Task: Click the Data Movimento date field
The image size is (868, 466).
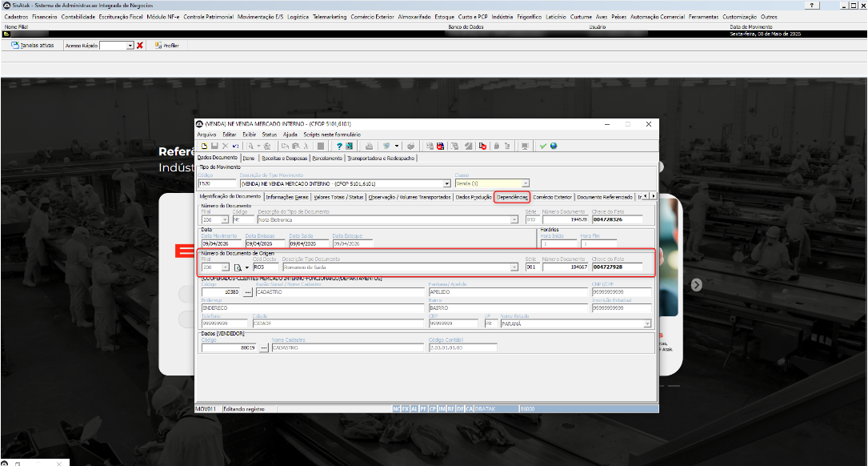Action: [222, 243]
